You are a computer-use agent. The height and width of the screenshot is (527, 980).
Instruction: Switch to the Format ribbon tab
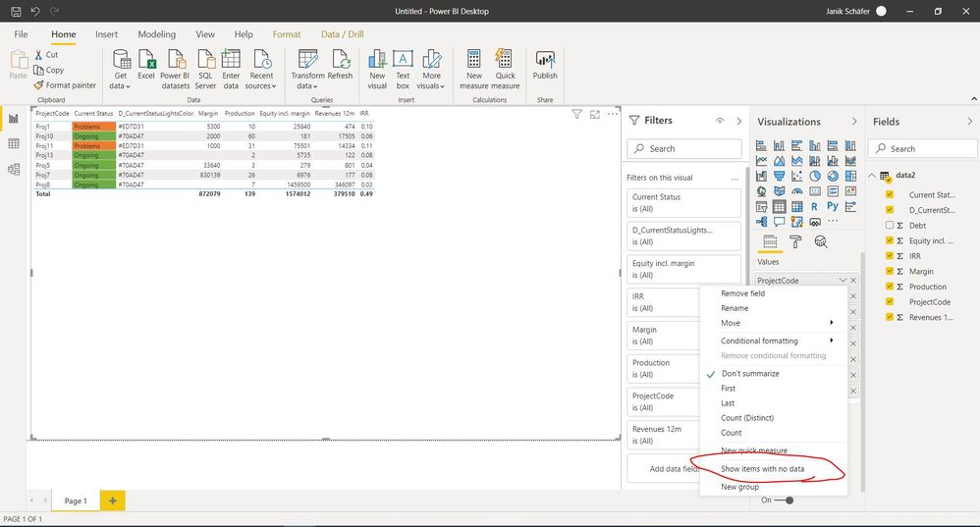point(287,34)
